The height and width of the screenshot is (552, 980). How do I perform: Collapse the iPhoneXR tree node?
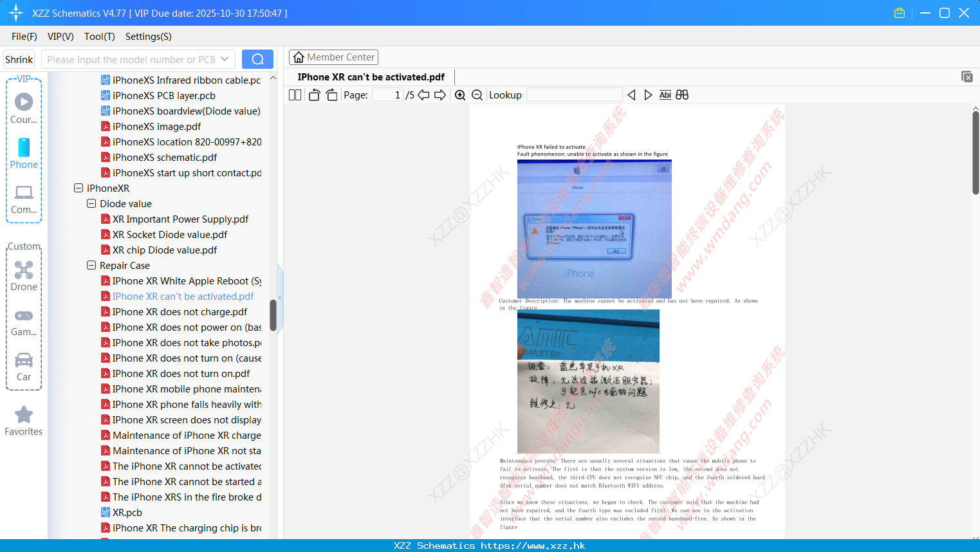point(79,188)
